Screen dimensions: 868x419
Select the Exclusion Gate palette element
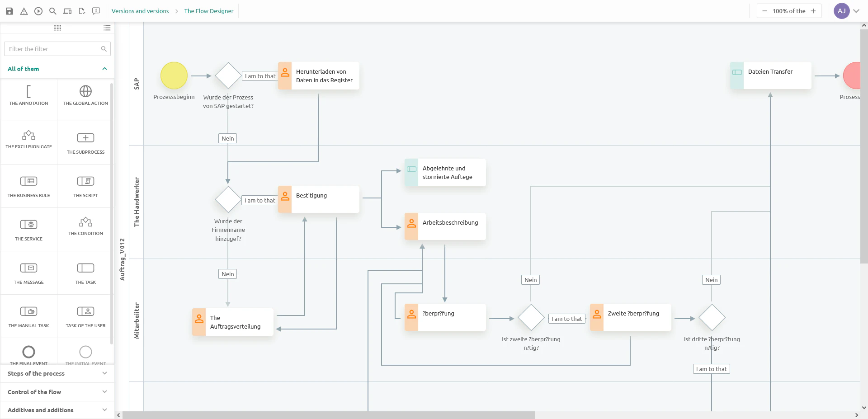(28, 140)
